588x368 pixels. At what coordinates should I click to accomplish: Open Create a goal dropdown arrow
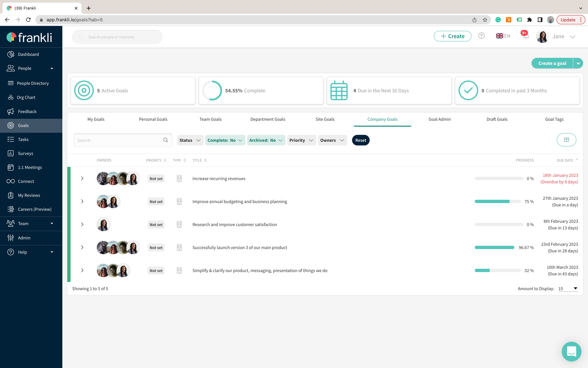(578, 63)
